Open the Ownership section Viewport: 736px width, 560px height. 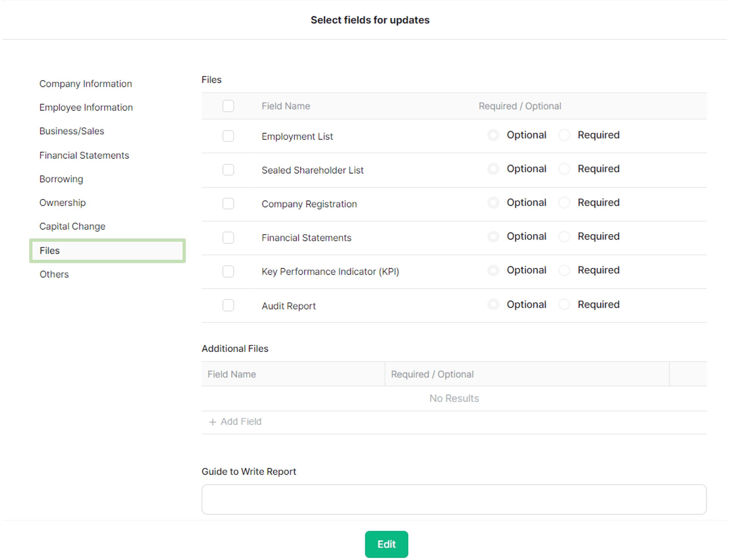pos(63,203)
